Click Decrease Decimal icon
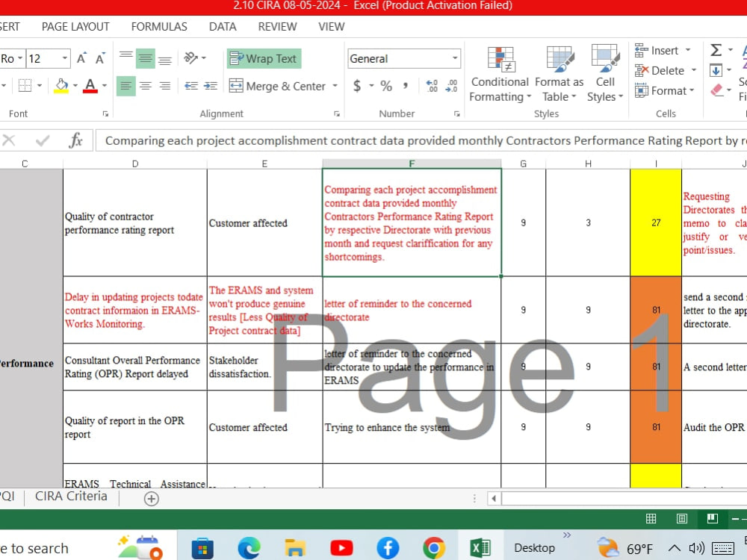 [x=452, y=86]
